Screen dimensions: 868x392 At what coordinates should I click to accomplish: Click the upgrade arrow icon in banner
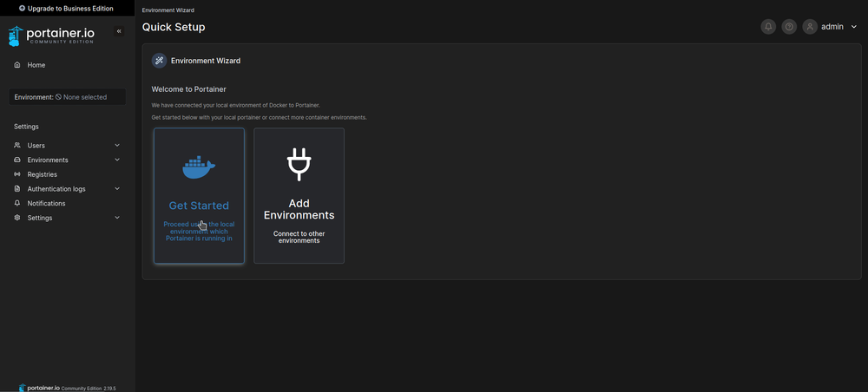pos(23,9)
